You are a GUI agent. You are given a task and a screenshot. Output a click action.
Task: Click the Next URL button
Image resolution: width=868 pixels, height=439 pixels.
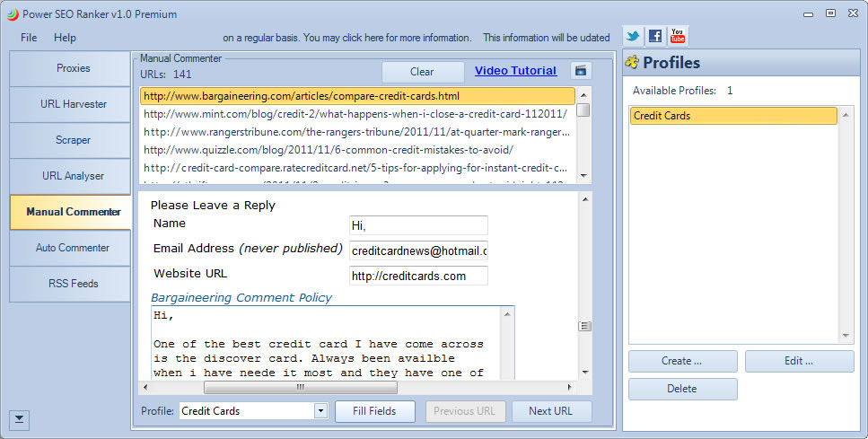(x=551, y=411)
